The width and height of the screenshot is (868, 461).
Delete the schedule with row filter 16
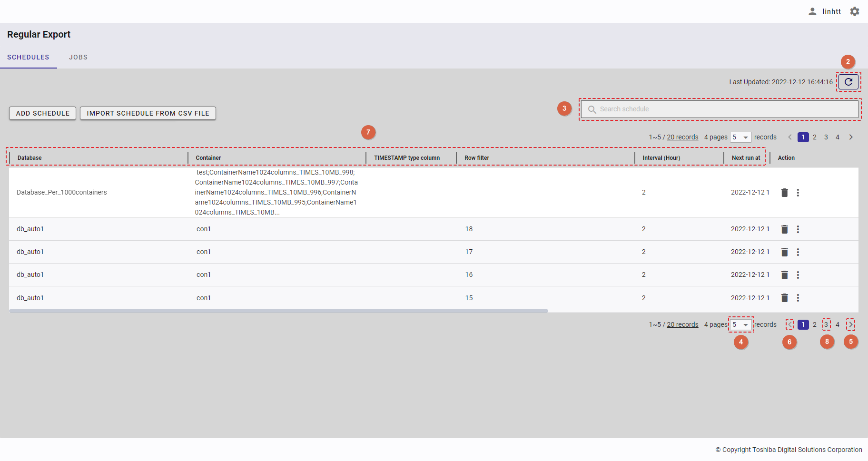click(x=784, y=275)
